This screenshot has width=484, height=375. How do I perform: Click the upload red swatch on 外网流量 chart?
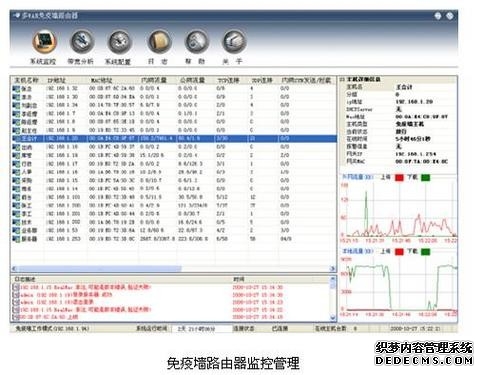click(x=399, y=178)
